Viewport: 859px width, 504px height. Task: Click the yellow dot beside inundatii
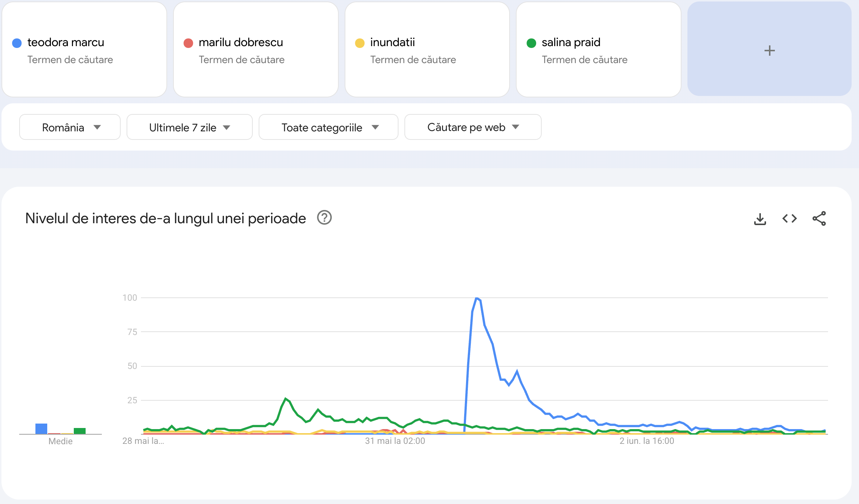click(360, 43)
